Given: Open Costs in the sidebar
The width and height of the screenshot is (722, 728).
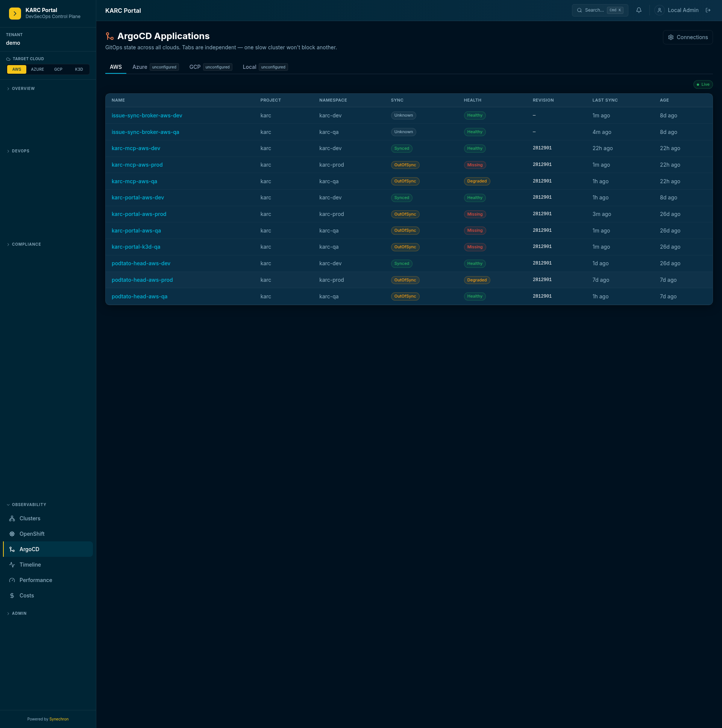Looking at the screenshot, I should point(48,596).
